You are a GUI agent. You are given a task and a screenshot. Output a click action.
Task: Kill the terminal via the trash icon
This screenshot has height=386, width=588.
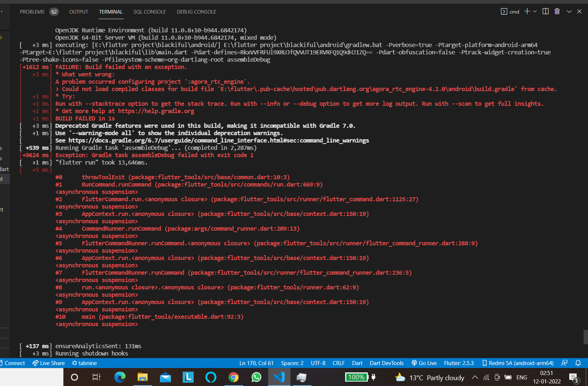click(x=557, y=11)
